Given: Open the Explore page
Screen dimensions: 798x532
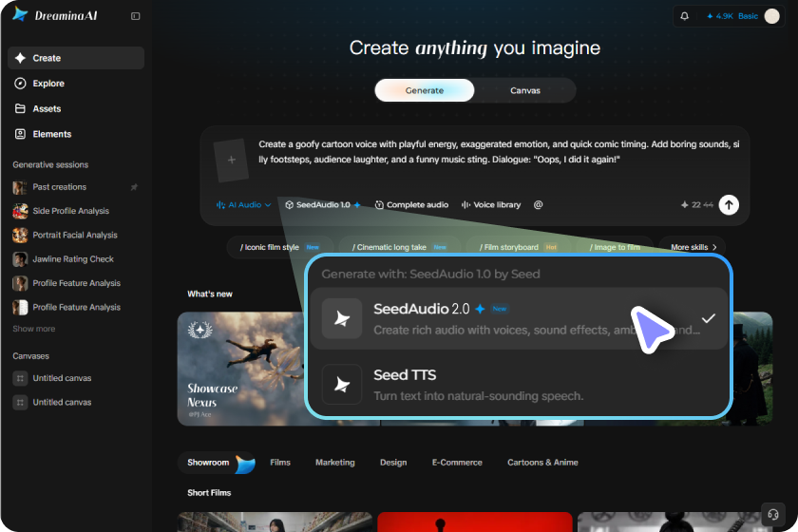Looking at the screenshot, I should (76, 84).
